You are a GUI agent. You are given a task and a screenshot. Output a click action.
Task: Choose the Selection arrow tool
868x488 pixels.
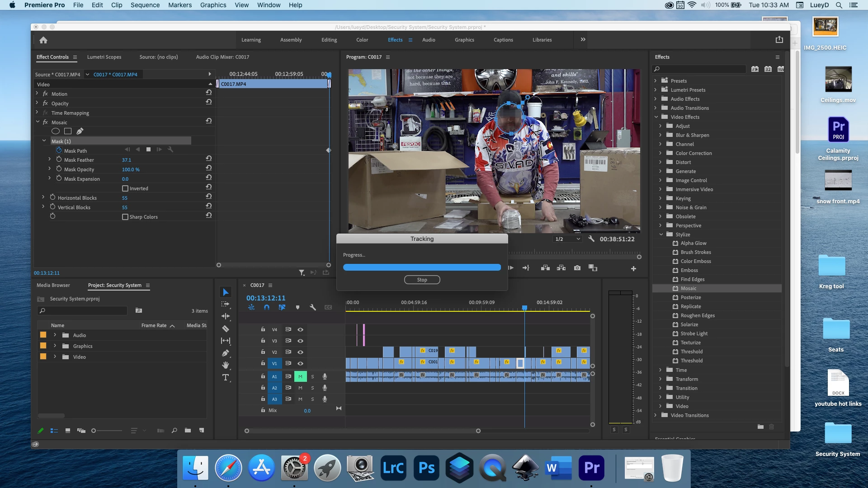tap(226, 292)
